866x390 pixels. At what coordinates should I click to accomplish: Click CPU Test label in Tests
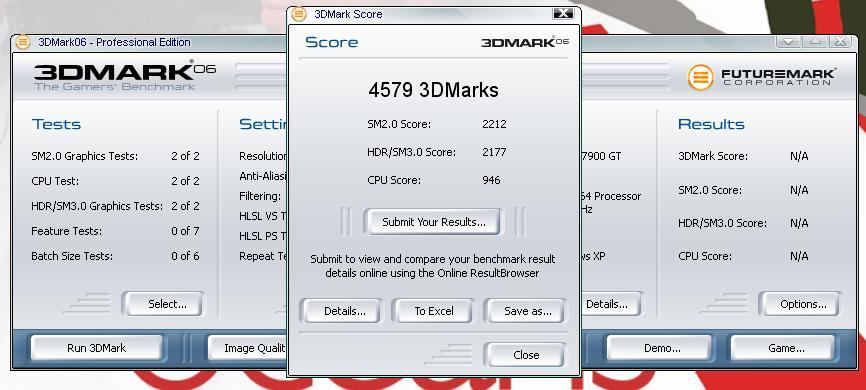[55, 181]
